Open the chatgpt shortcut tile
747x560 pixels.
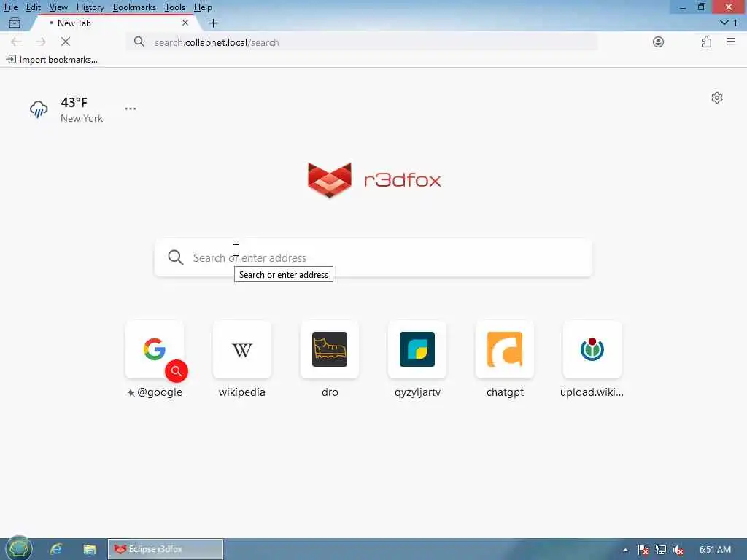tap(505, 349)
